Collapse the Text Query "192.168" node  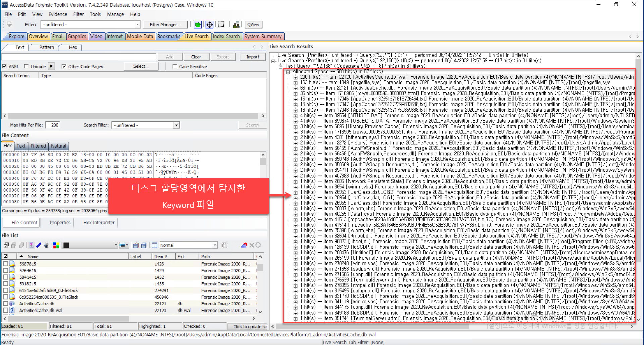coord(281,66)
